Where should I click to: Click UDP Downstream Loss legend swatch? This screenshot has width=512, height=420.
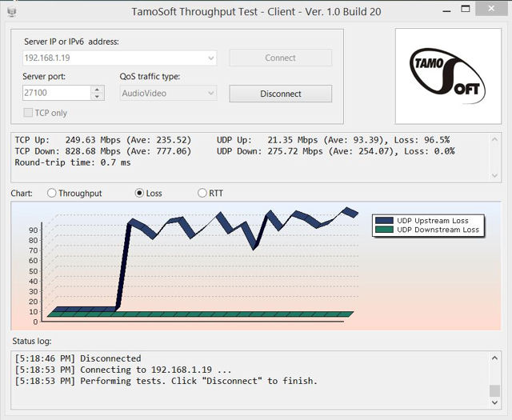[x=384, y=230]
